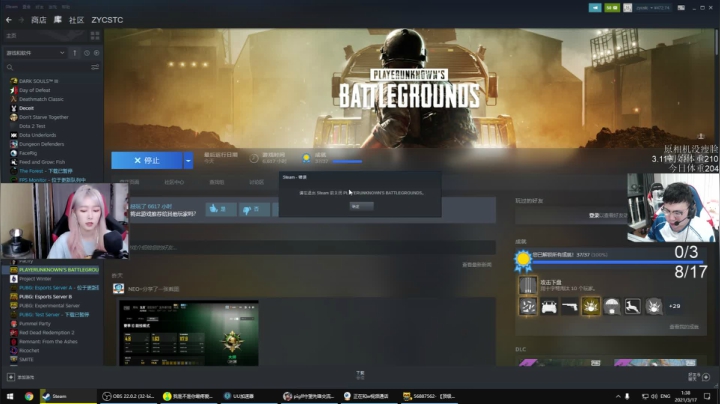
Task: Select Feed and Grow: Fish
Action: point(42,162)
